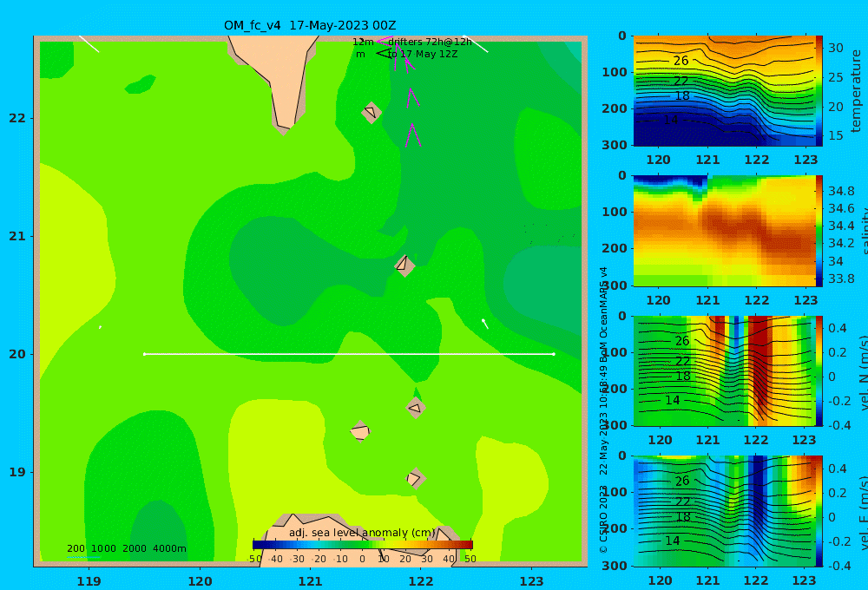The image size is (868, 590).
Task: Click the horizontal white transect line at 20°N
Action: pos(349,354)
